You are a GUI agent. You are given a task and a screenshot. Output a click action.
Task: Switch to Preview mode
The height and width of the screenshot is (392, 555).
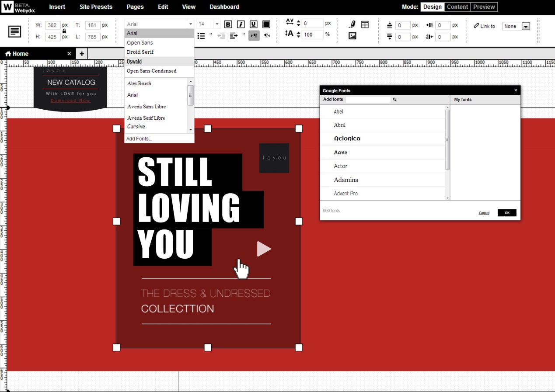pyautogui.click(x=484, y=7)
